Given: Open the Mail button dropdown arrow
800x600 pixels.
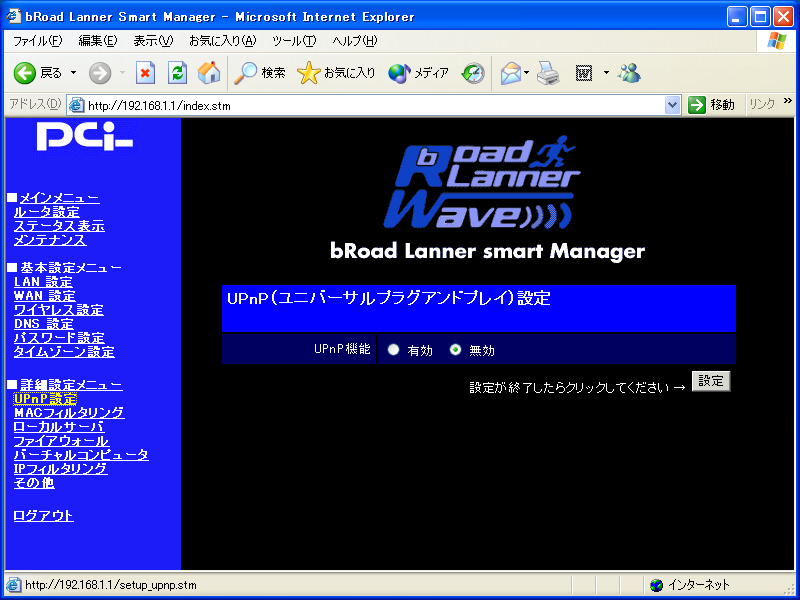Looking at the screenshot, I should [527, 73].
